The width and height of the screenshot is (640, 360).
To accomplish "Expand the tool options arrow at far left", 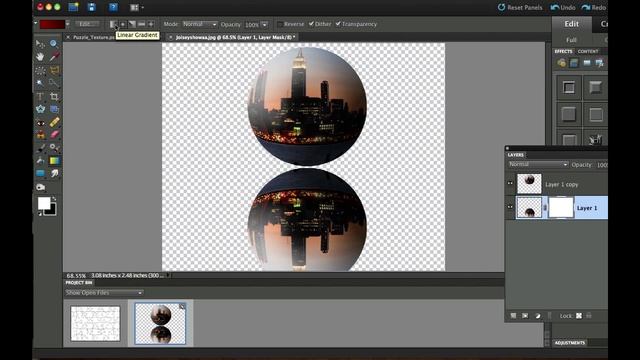I will pyautogui.click(x=36, y=23).
